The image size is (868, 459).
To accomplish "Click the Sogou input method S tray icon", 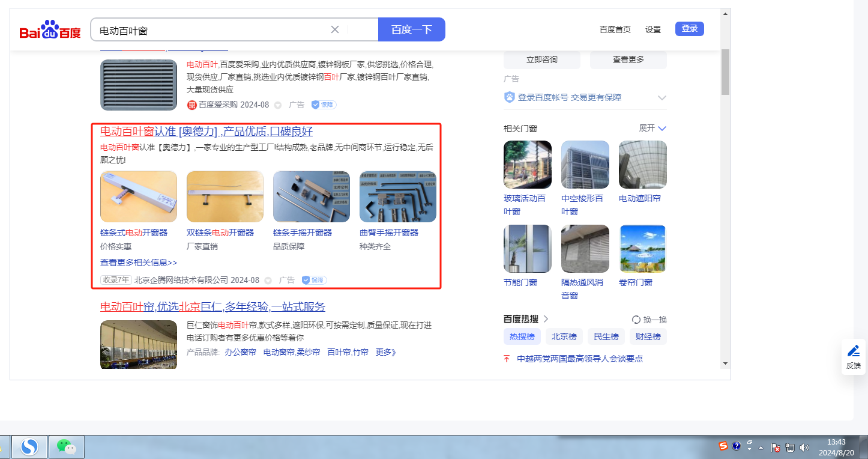I will pyautogui.click(x=723, y=446).
